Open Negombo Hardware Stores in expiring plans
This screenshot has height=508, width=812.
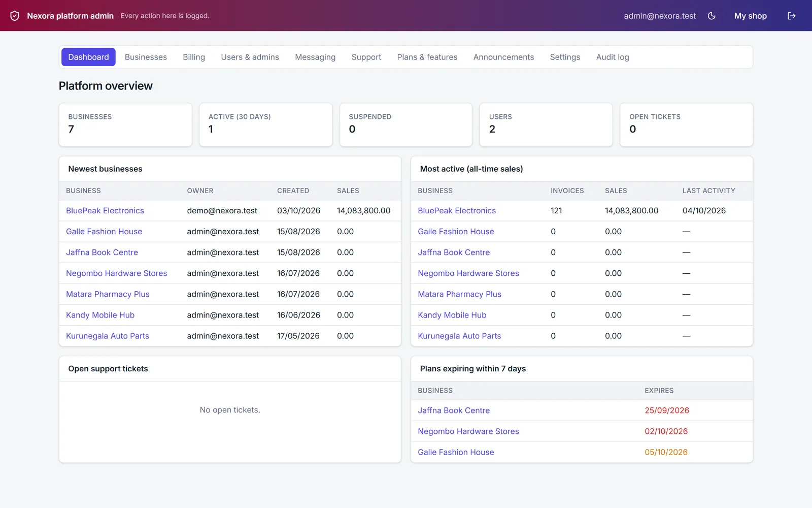[468, 431]
